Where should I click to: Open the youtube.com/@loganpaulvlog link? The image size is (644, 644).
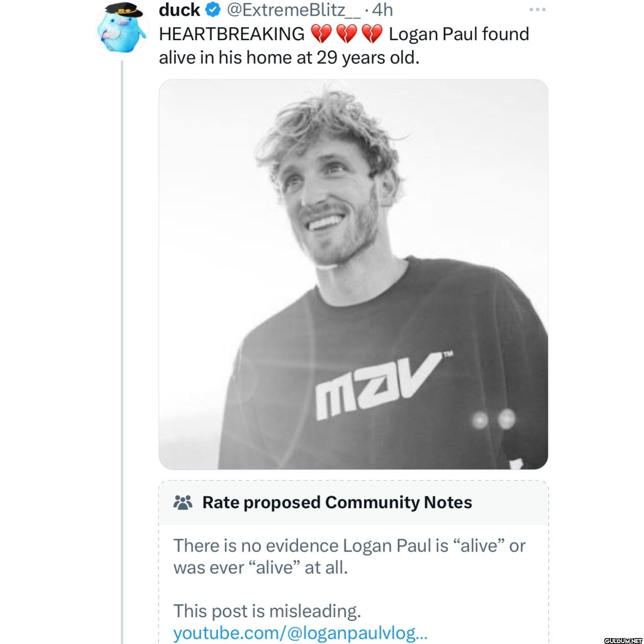pyautogui.click(x=300, y=633)
